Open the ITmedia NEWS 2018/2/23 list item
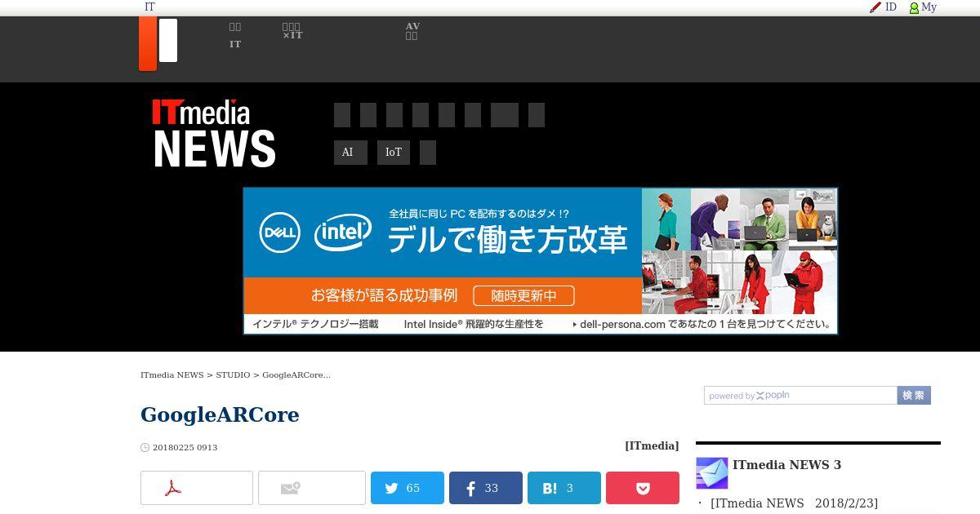 pyautogui.click(x=794, y=503)
